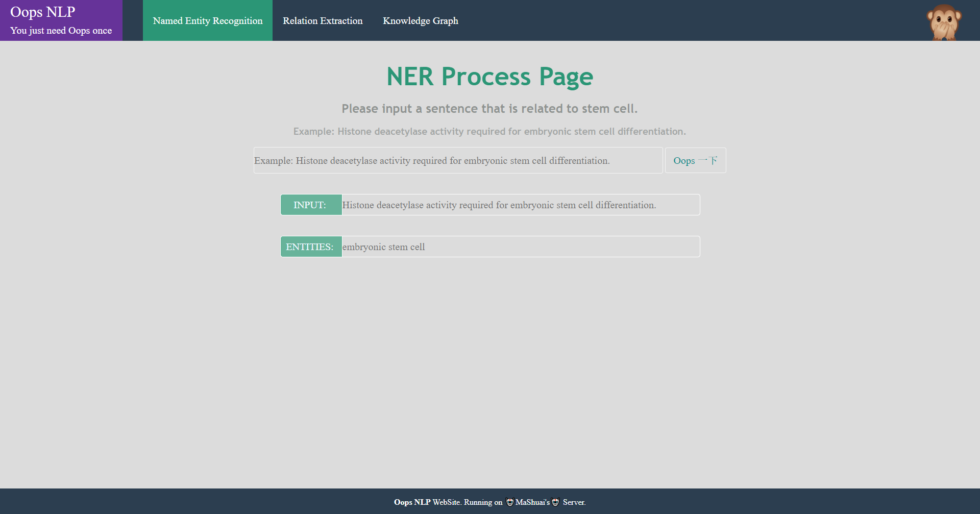The image size is (980, 514).
Task: Click the 'You just need Oops once' tagline
Action: [x=60, y=31]
